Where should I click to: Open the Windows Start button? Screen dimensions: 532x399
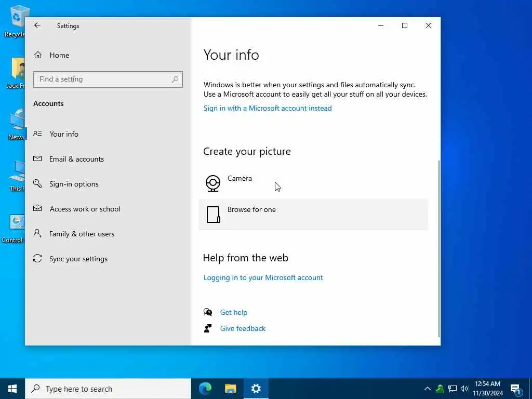[x=12, y=389]
